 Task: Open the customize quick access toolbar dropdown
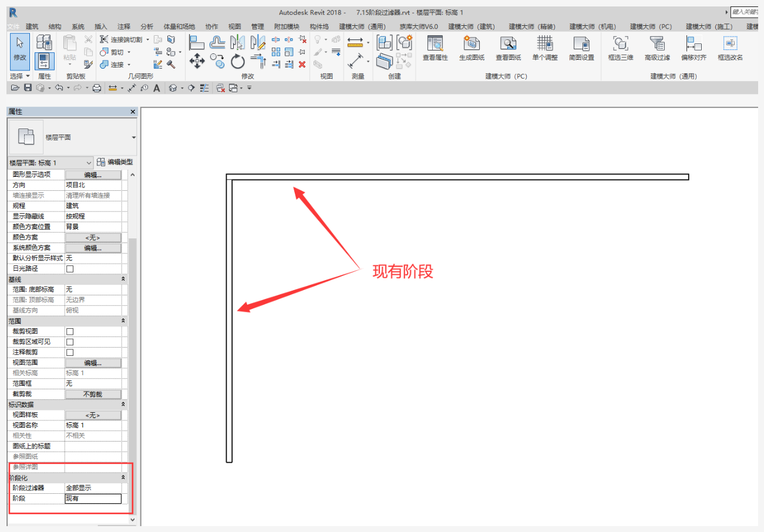(x=249, y=88)
